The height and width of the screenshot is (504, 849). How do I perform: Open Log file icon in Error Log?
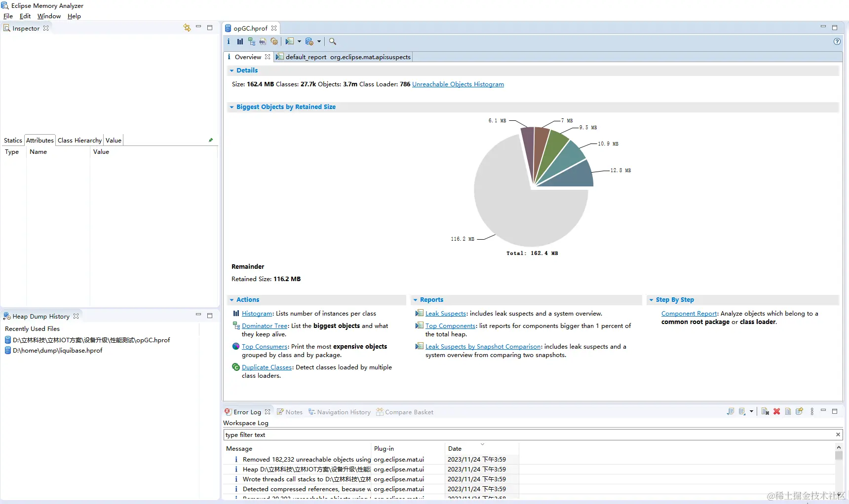click(788, 411)
